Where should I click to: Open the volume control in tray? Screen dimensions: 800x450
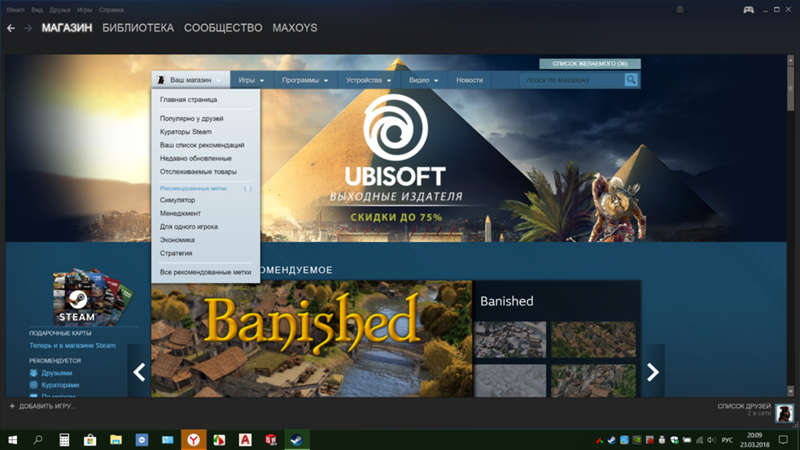(712, 440)
